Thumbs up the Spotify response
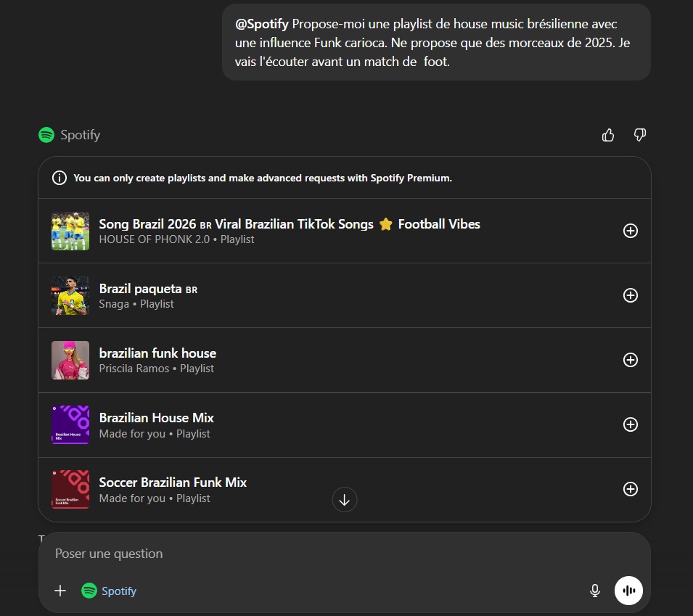 tap(608, 135)
